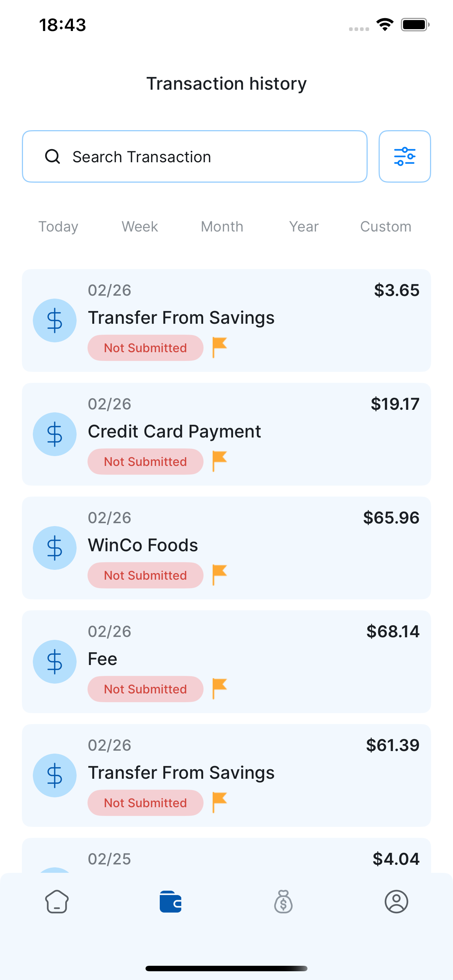Screen dimensions: 453x980
Task: Switch to the Year filter tab
Action: coord(303,227)
